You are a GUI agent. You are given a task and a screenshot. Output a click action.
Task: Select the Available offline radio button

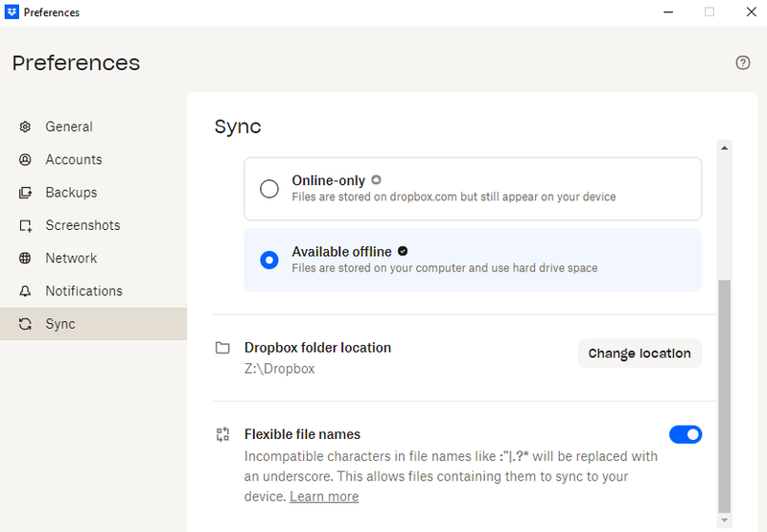pos(269,260)
